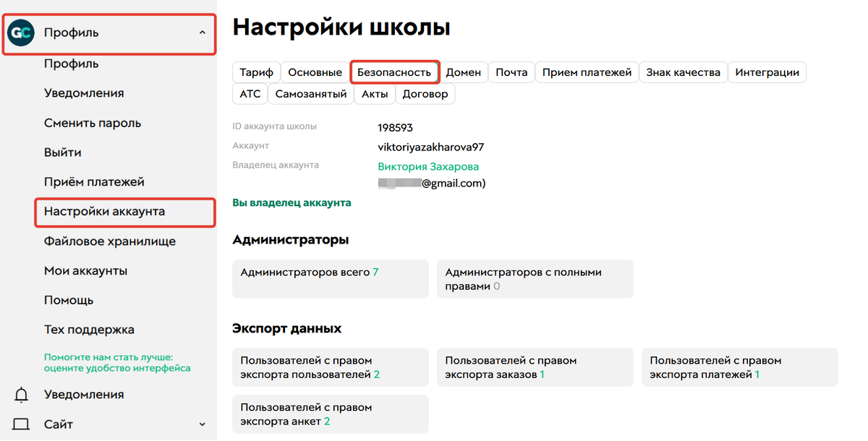Click Выйти to log out

[62, 153]
